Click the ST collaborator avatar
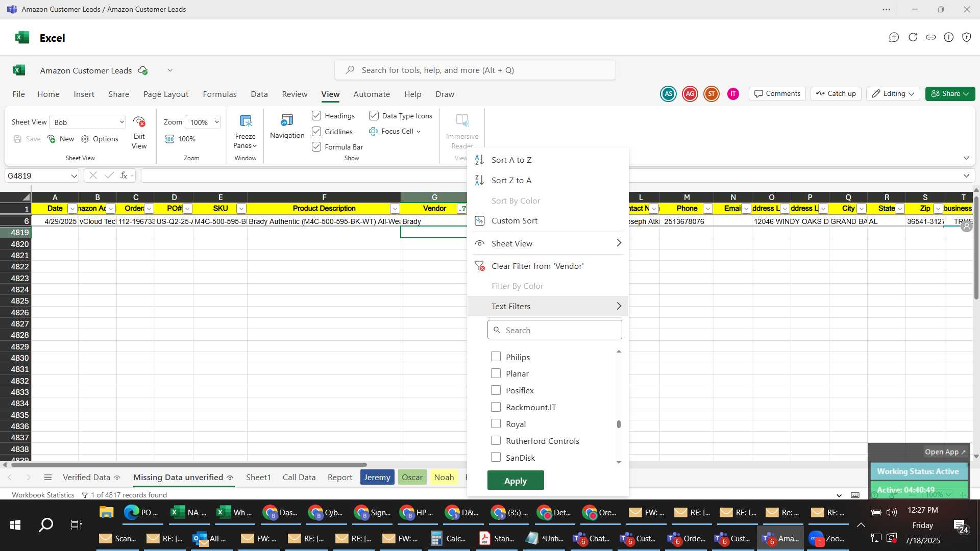Viewport: 980px width, 551px height. (712, 94)
